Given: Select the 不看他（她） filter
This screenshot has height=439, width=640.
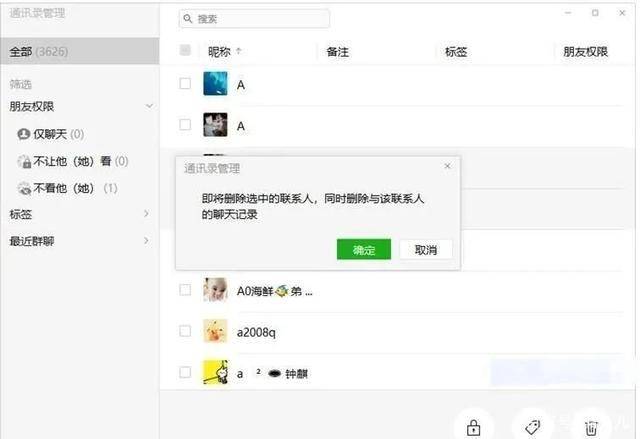Looking at the screenshot, I should [x=67, y=188].
